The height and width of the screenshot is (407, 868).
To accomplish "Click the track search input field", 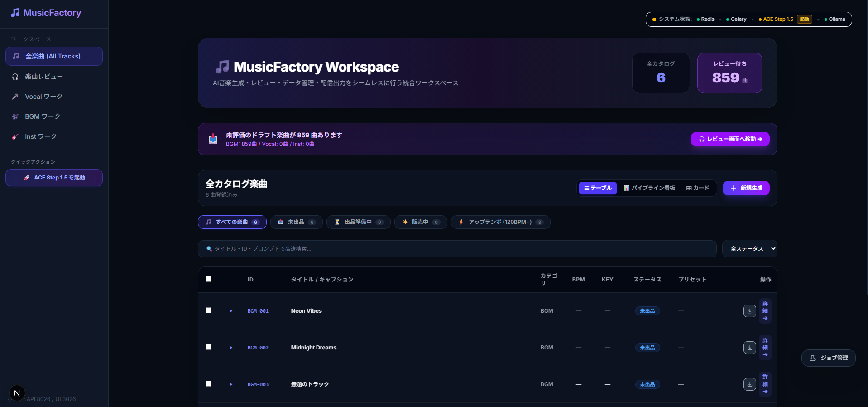I will 457,249.
